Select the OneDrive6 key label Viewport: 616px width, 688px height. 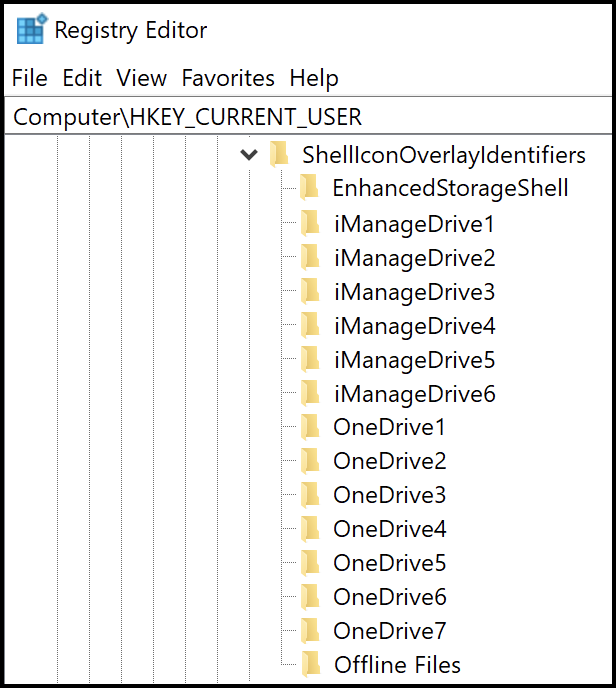pos(389,597)
